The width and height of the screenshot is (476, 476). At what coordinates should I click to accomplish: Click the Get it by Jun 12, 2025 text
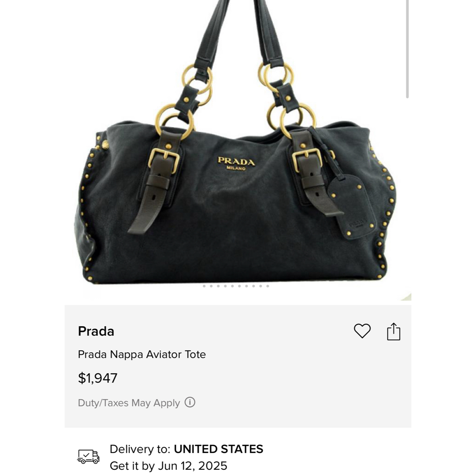[168, 466]
